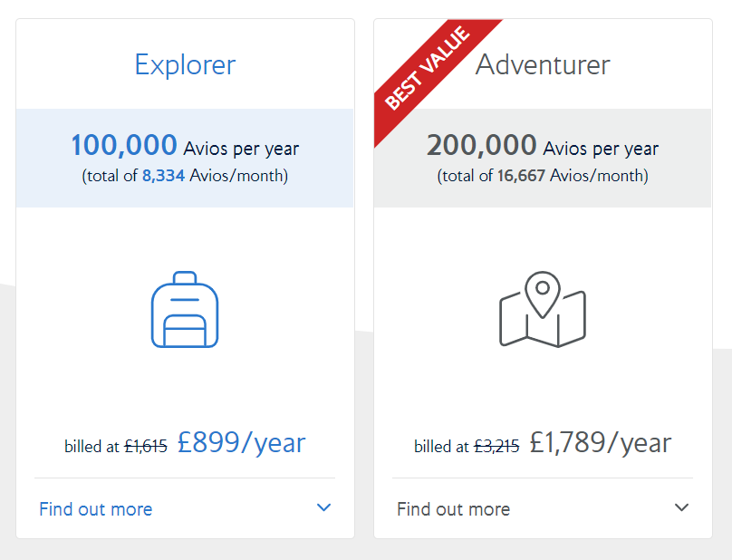Select the Explorer plan title
Viewport: 732px width, 560px height.
click(x=185, y=65)
